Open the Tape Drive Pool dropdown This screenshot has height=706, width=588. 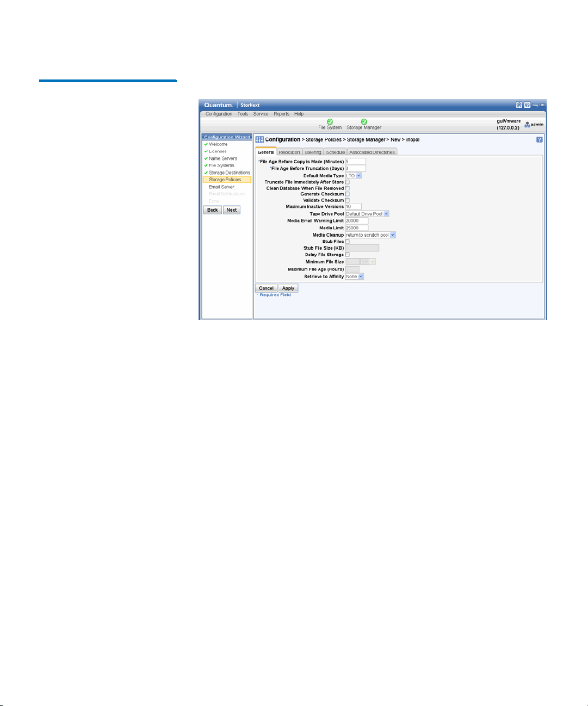click(x=367, y=214)
